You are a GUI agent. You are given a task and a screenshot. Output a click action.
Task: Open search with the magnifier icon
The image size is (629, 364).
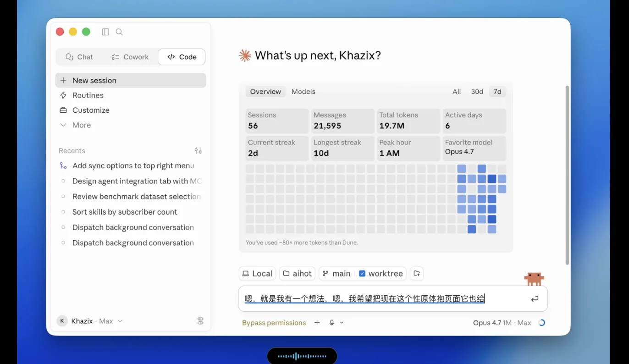[119, 32]
